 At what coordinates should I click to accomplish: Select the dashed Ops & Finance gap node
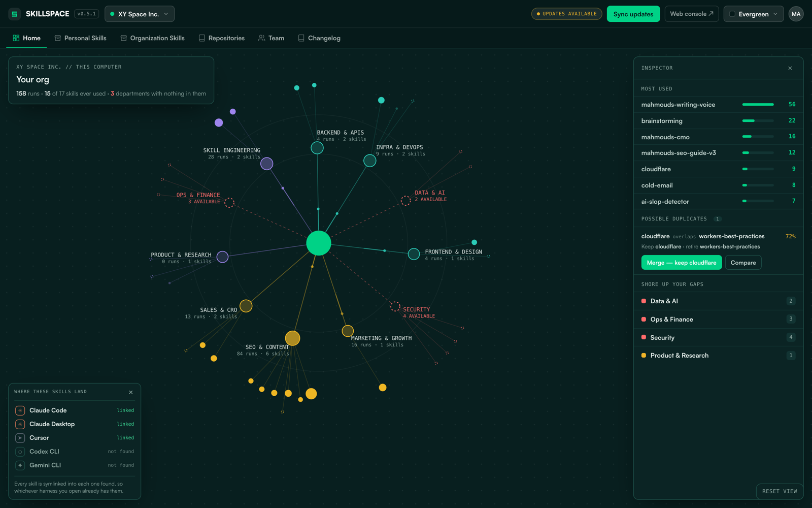pos(229,203)
